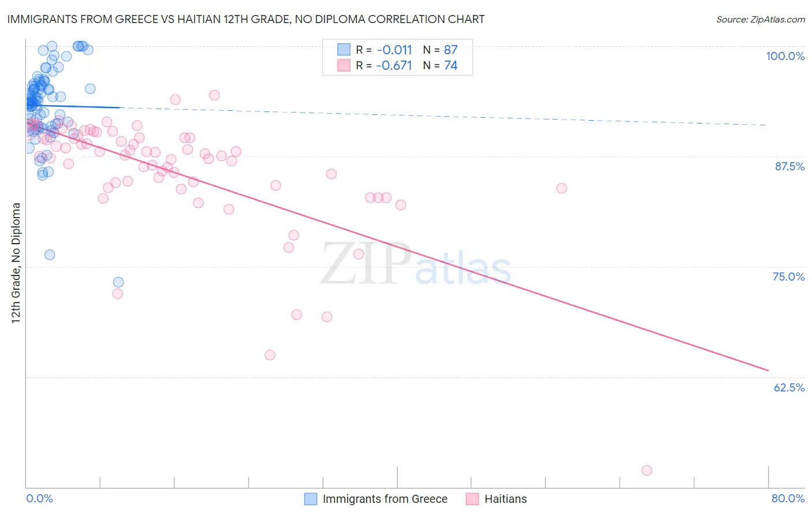Click the 87.5% y-axis label

click(789, 166)
